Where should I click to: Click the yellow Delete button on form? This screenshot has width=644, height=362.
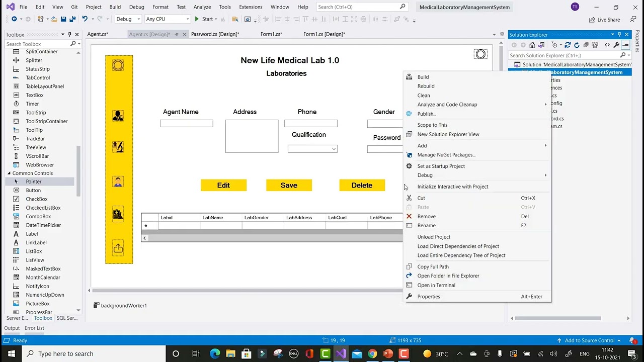coord(362,186)
